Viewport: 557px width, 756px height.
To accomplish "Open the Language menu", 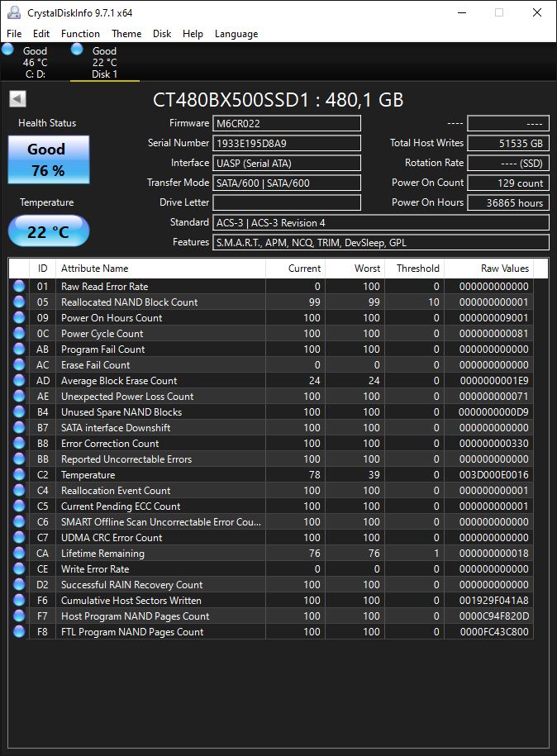I will [x=236, y=34].
